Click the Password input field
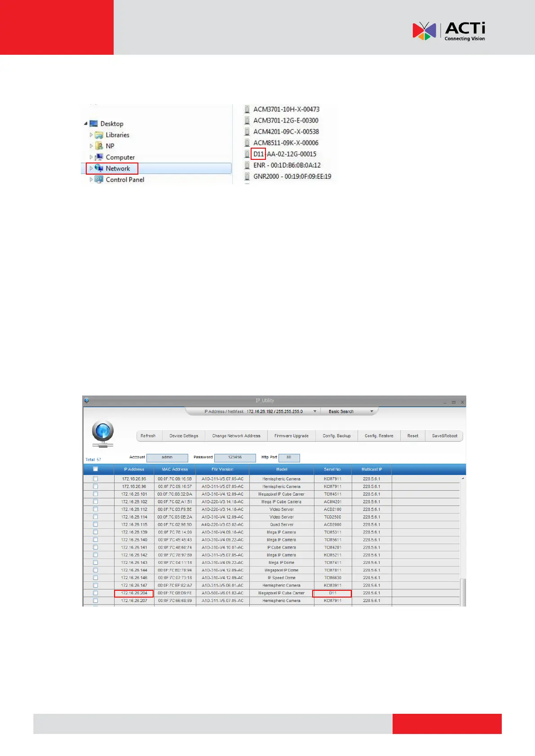 click(235, 457)
